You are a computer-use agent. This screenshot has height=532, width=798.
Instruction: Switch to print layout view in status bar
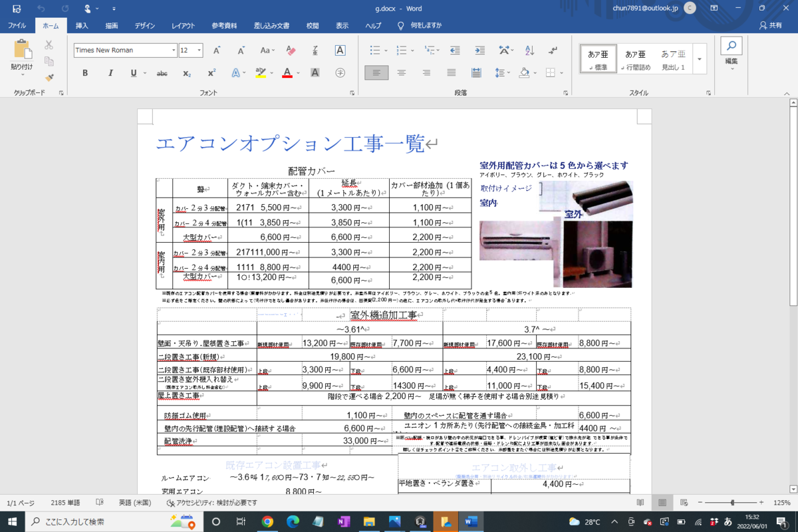pyautogui.click(x=661, y=503)
